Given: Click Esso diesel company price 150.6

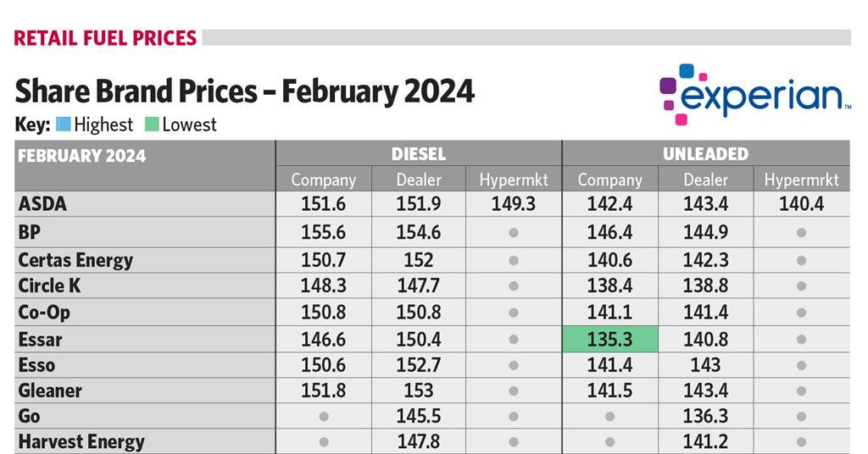Looking at the screenshot, I should pyautogui.click(x=323, y=366).
